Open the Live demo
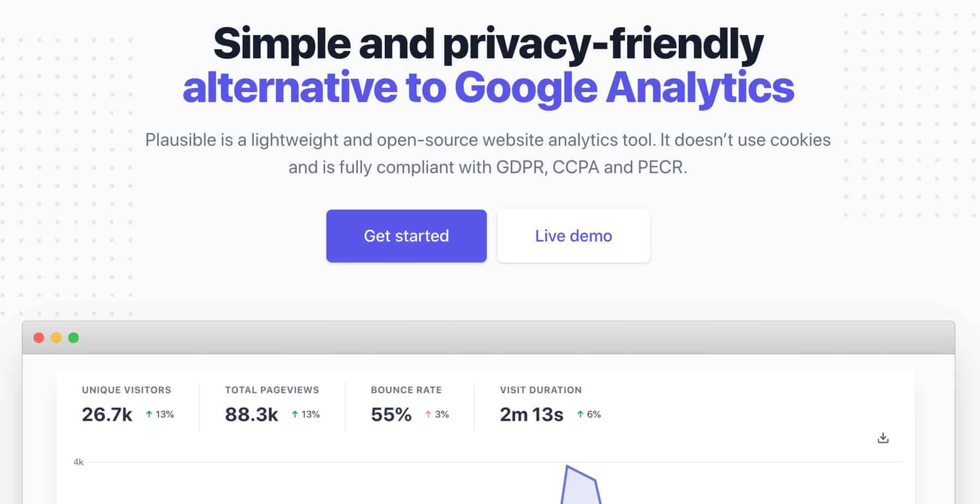Screen dimensions: 980x504 tap(573, 236)
